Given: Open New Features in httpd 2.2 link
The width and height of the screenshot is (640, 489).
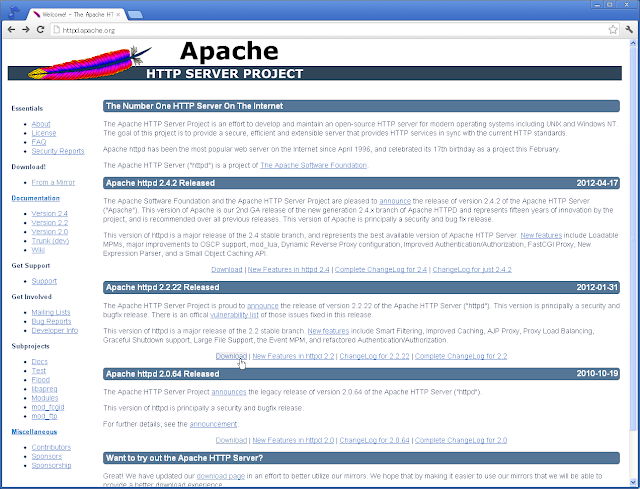Looking at the screenshot, I should coord(293,356).
